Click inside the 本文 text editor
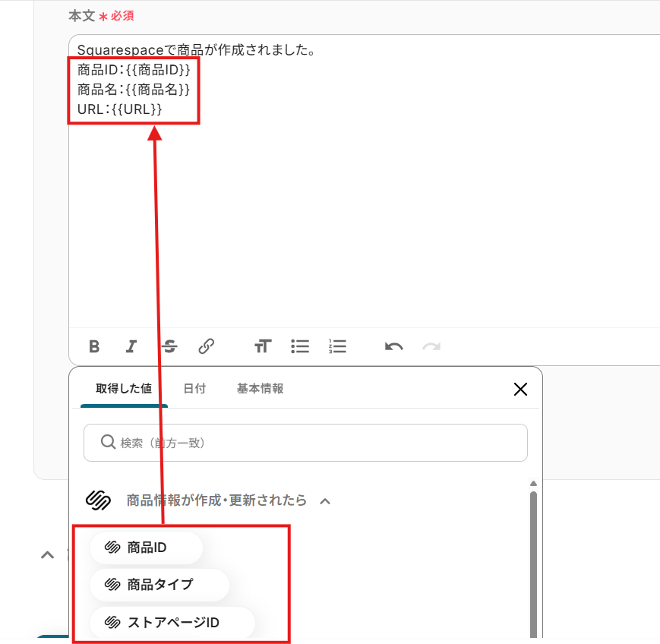The image size is (660, 644). [x=364, y=181]
